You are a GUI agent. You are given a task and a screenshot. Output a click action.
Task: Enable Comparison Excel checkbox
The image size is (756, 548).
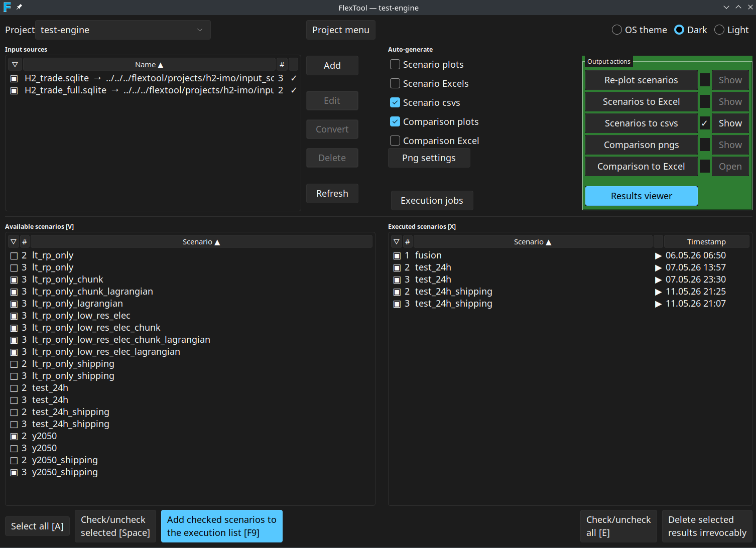coord(395,141)
